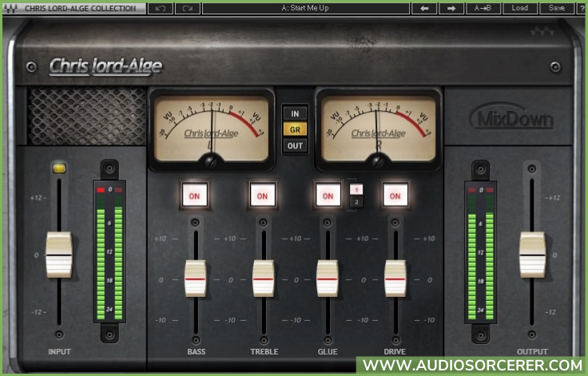Viewport: 588px width, 376px height.
Task: Switch VU meters to IN mode
Action: coord(295,113)
